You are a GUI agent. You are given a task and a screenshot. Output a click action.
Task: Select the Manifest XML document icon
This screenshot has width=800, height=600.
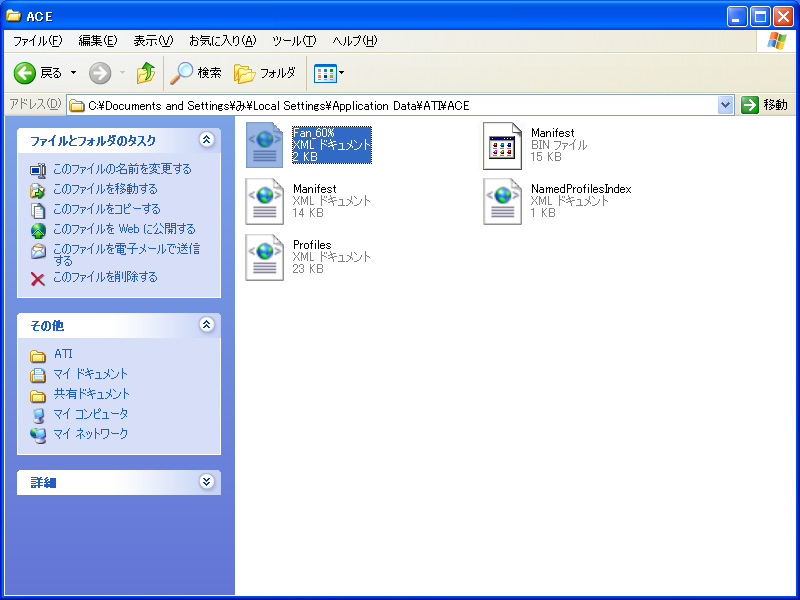tap(265, 201)
